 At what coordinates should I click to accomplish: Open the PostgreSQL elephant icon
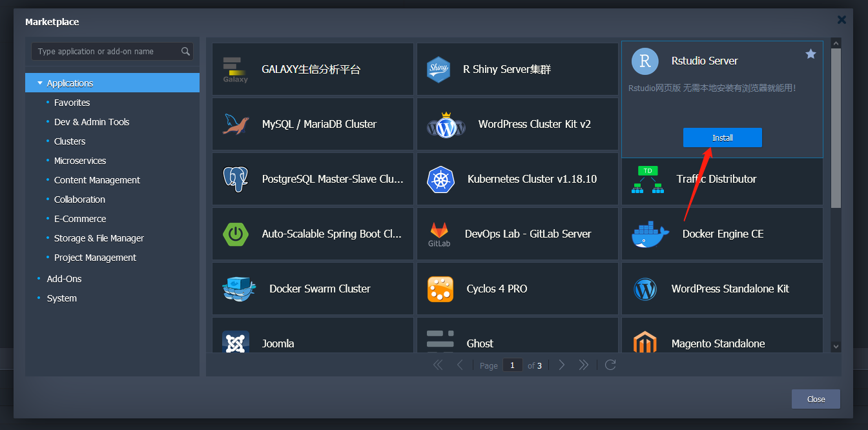[x=236, y=179]
